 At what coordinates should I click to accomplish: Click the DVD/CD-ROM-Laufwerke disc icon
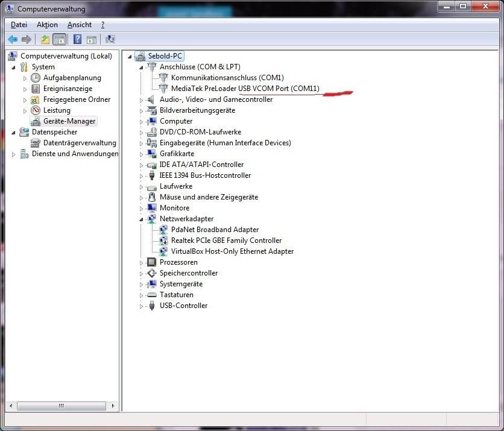152,132
